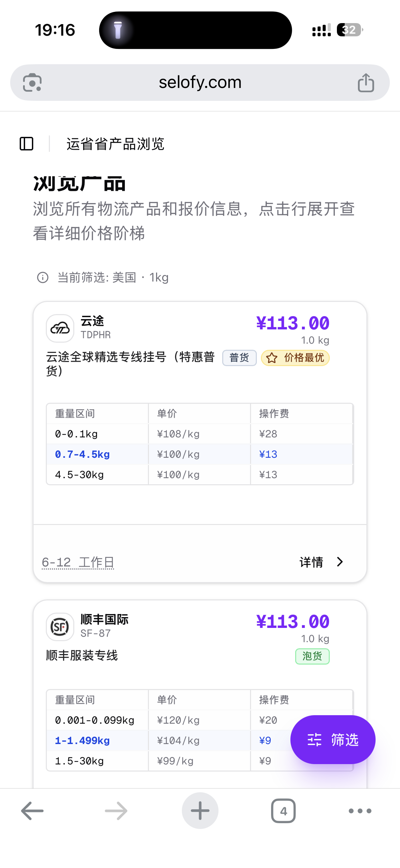This screenshot has width=400, height=868.
Task: Open the tab switcher showing 4 tabs
Action: pos(283,811)
